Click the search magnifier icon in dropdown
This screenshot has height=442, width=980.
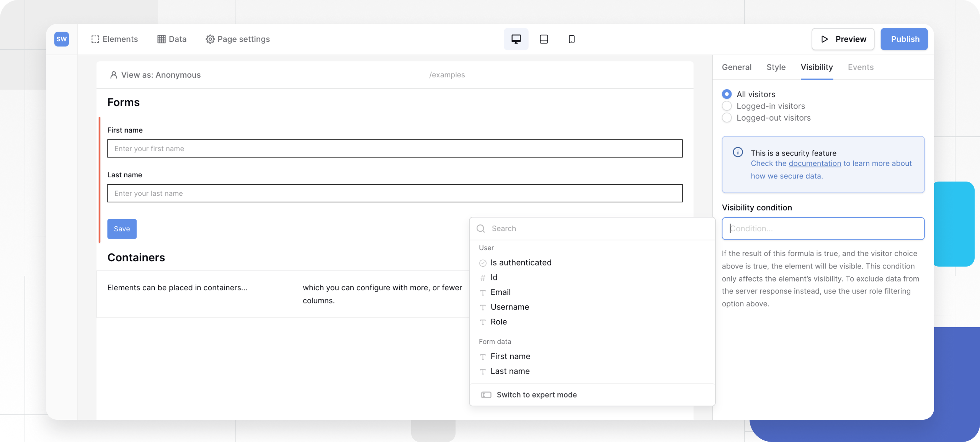coord(481,229)
